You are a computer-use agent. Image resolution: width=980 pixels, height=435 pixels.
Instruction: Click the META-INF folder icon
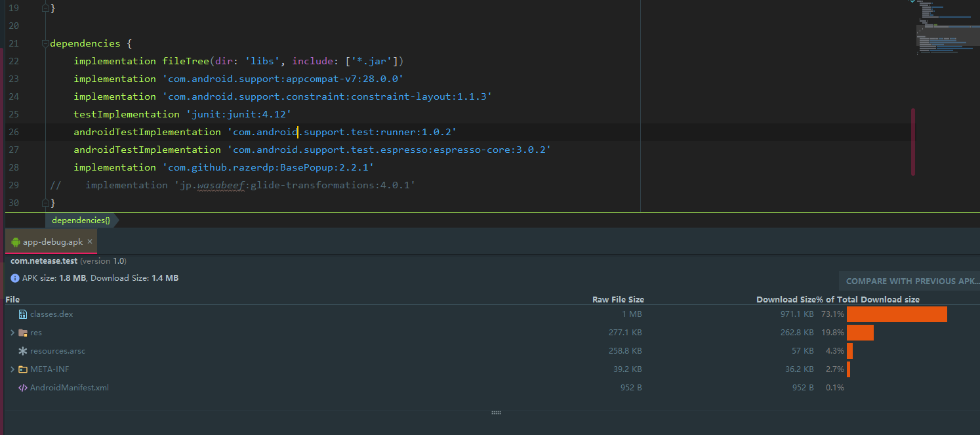pos(23,369)
